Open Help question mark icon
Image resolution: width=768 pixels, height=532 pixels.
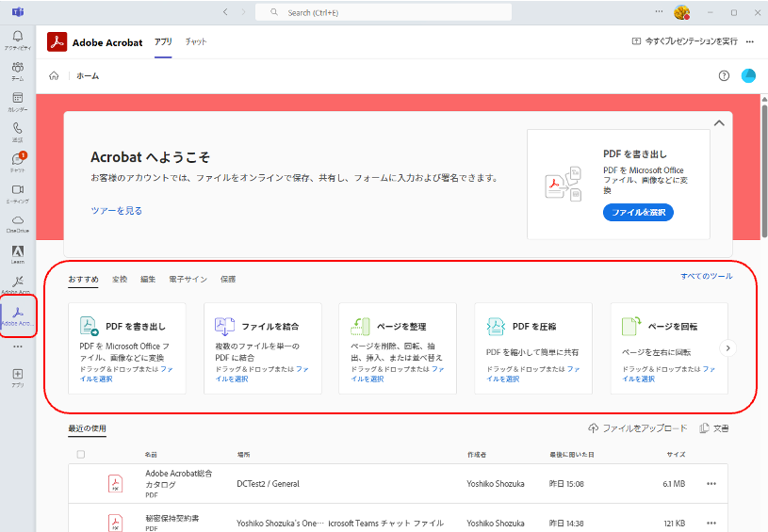(x=724, y=76)
